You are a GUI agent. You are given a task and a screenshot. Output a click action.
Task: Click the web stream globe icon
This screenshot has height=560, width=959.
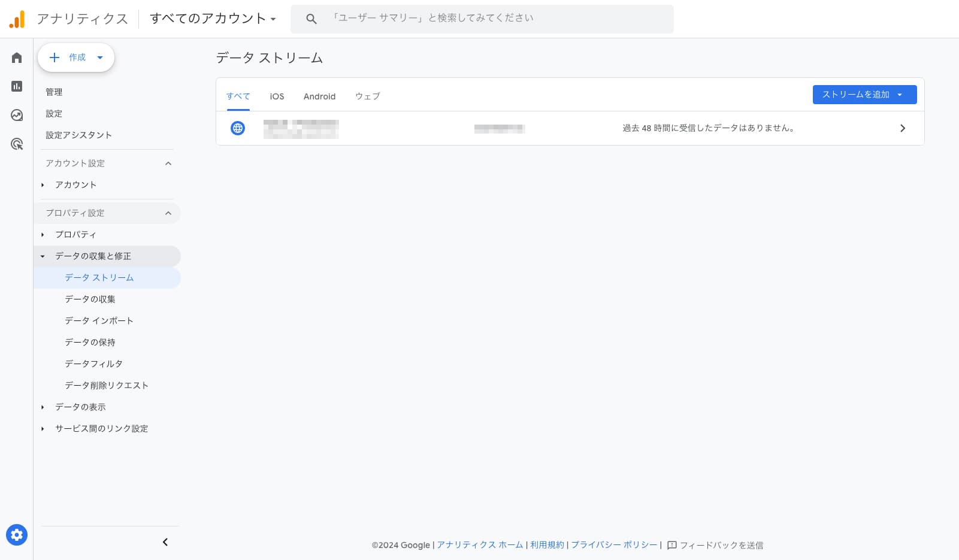[x=238, y=128]
